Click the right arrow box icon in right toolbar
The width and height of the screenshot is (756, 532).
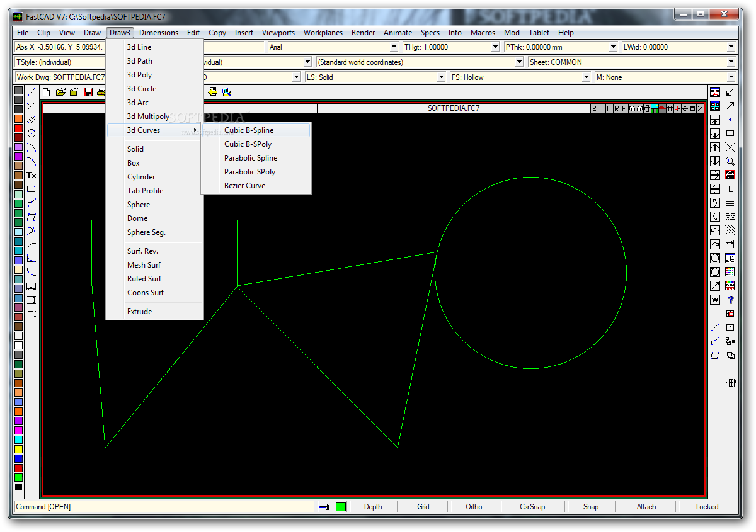tap(715, 175)
